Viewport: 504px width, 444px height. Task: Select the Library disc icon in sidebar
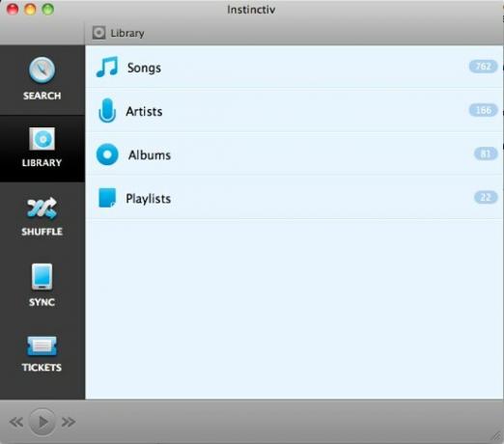[42, 139]
